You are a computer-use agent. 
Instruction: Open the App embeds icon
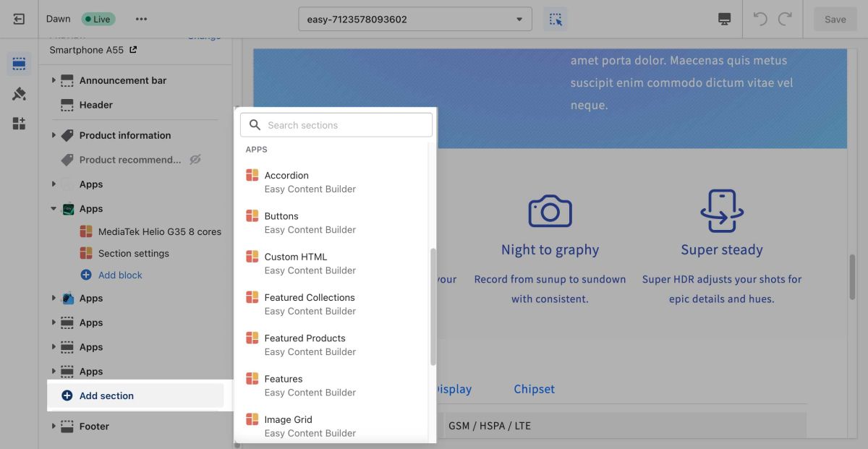click(19, 124)
